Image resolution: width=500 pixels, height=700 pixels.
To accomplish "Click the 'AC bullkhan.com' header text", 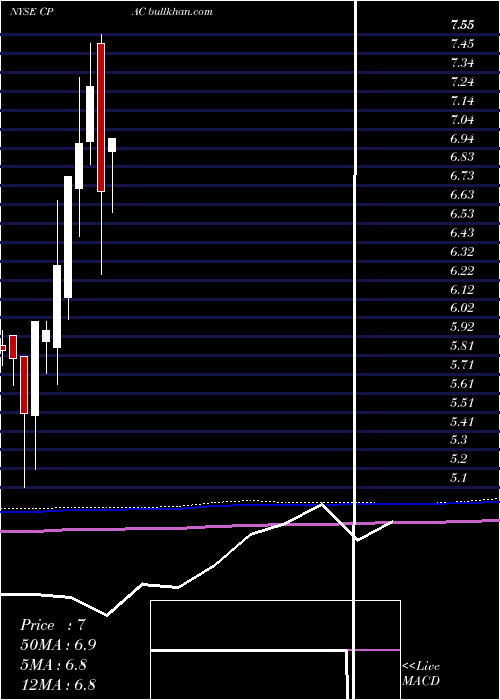I will tap(172, 11).
